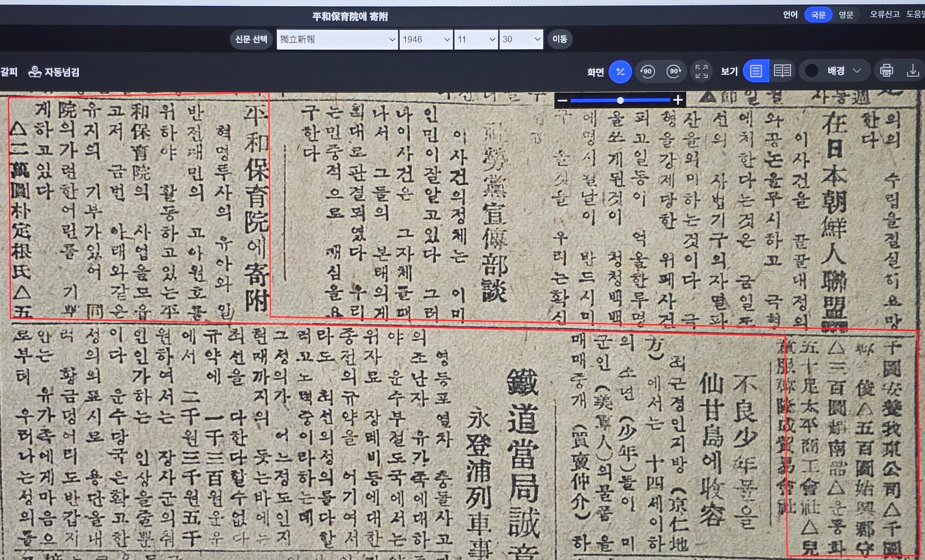
Task: Rotate the page 90 degrees clockwise
Action: [674, 71]
